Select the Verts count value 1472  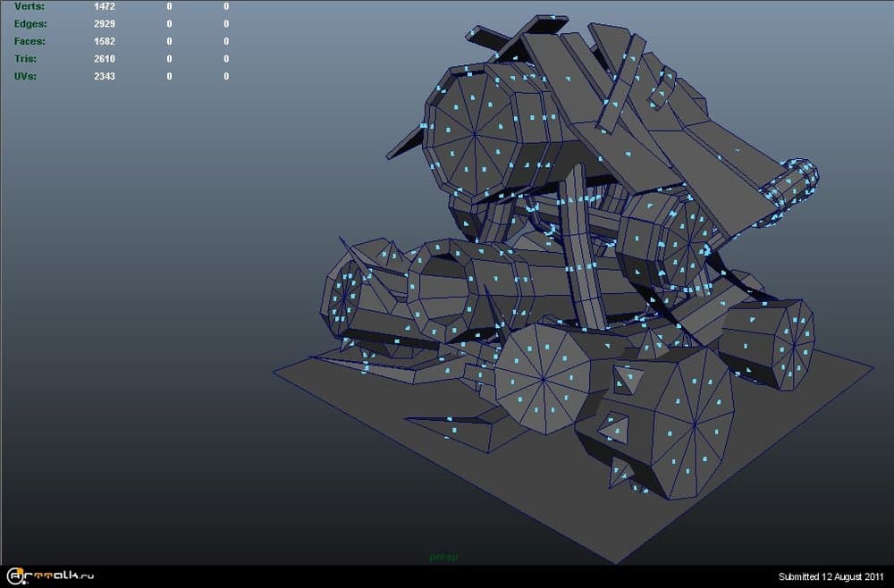(106, 6)
